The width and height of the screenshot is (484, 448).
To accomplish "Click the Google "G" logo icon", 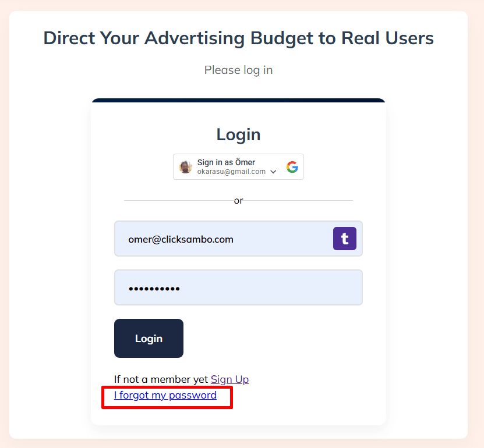I will pos(292,167).
